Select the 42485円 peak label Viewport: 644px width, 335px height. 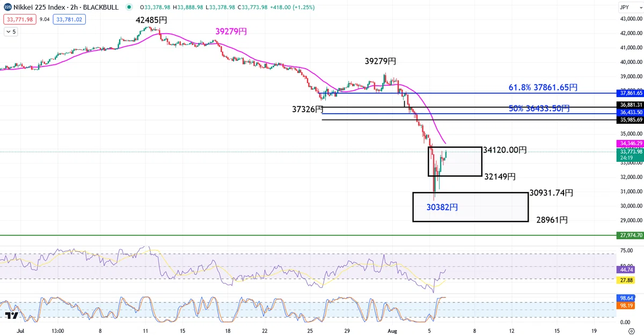(151, 20)
